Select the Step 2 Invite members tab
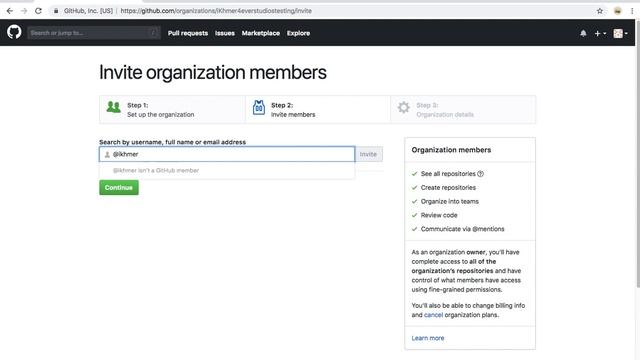This screenshot has width=640, height=360. (318, 109)
